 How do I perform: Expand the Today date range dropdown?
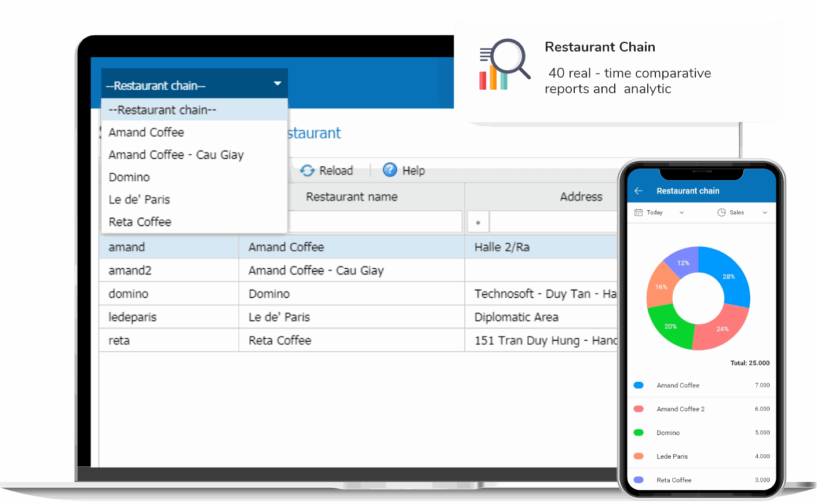click(x=682, y=212)
